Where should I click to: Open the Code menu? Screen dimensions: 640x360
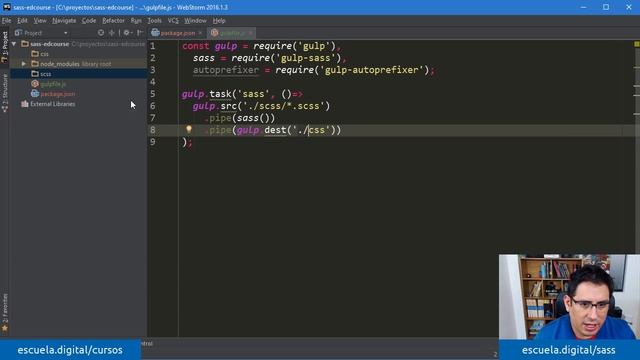pyautogui.click(x=89, y=20)
